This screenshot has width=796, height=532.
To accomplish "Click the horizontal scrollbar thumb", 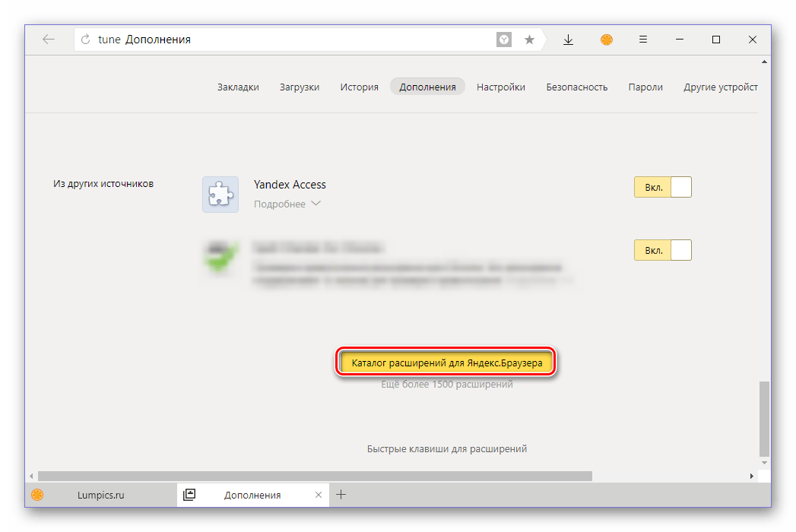I will [x=315, y=477].
